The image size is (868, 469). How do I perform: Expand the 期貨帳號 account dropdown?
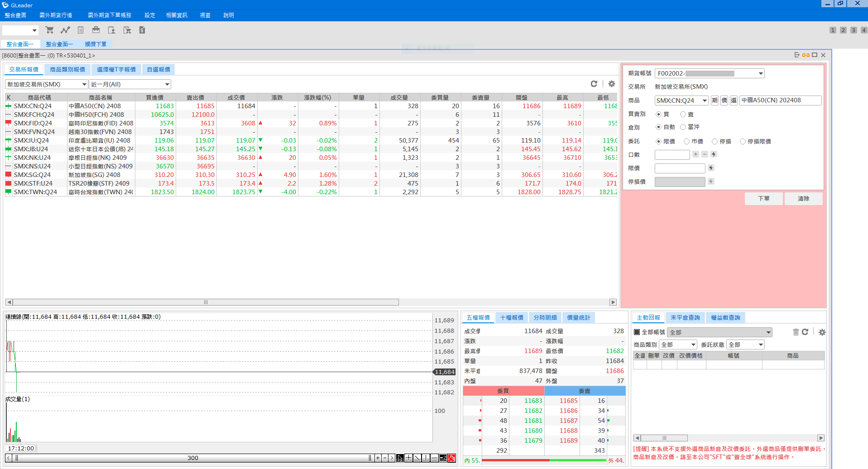(761, 74)
